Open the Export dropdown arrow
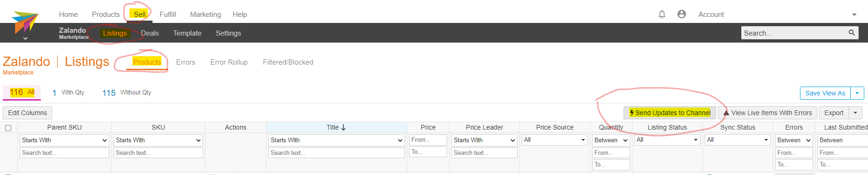Image resolution: width=868 pixels, height=175 pixels. click(x=855, y=113)
